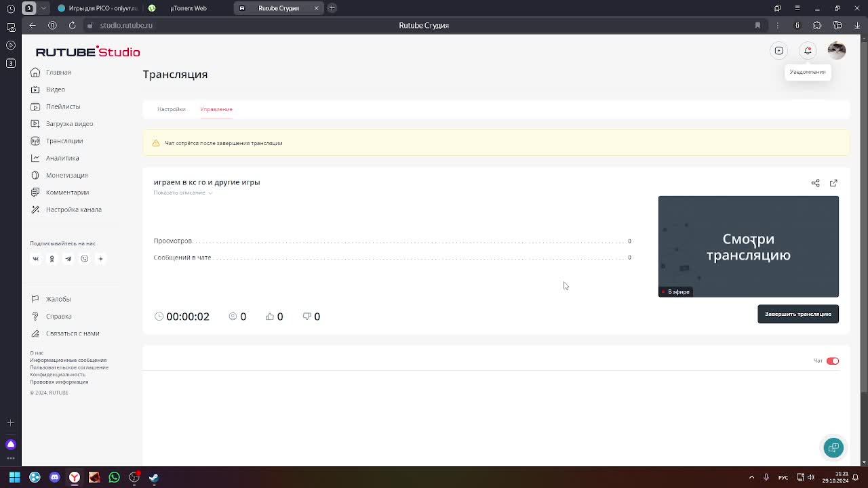Viewport: 868px width, 488px height.
Task: Click the Viber social icon
Action: 84,258
